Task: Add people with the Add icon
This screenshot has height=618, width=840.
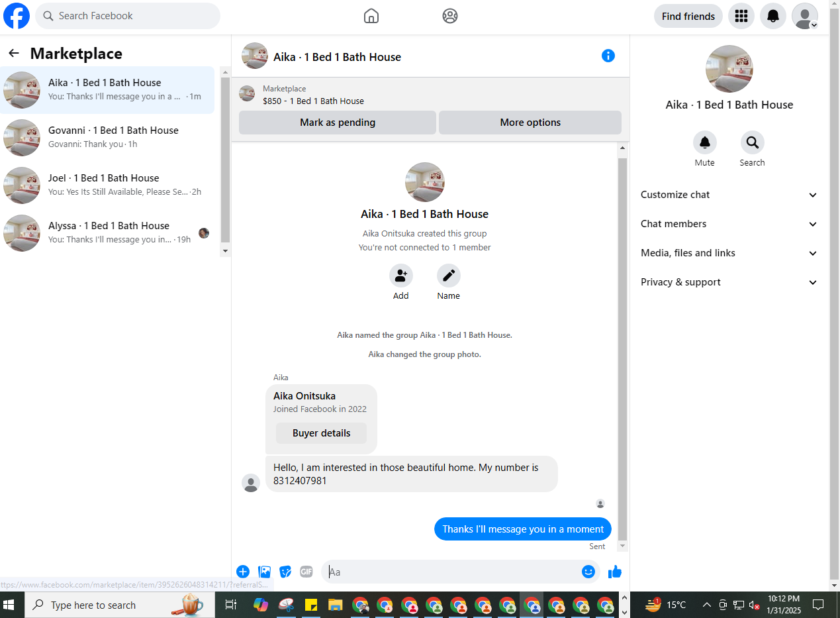Action: tap(401, 276)
